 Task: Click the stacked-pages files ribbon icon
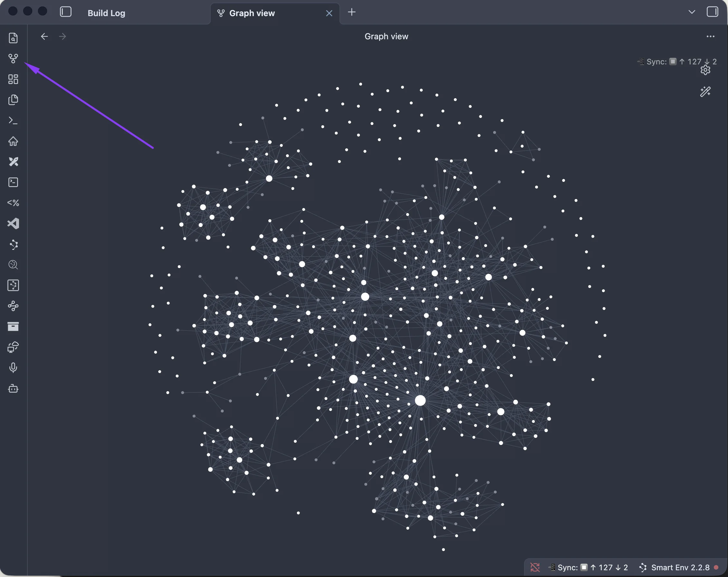(x=13, y=100)
